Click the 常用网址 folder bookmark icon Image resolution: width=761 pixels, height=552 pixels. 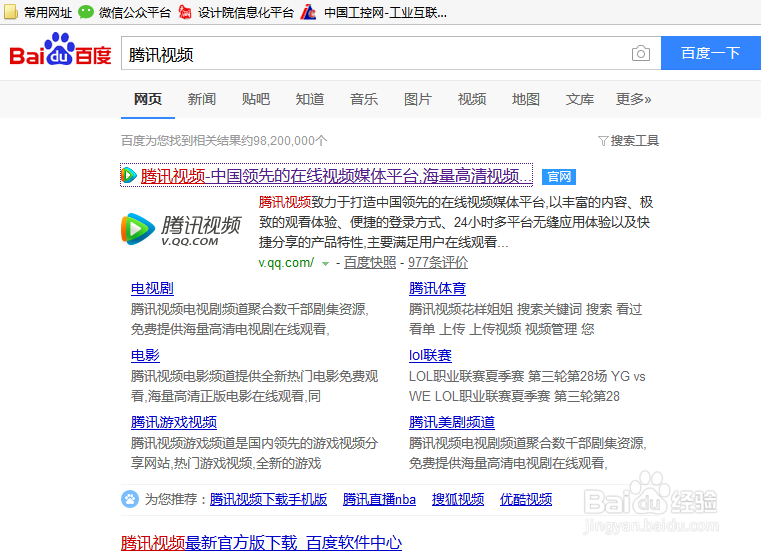pos(11,11)
